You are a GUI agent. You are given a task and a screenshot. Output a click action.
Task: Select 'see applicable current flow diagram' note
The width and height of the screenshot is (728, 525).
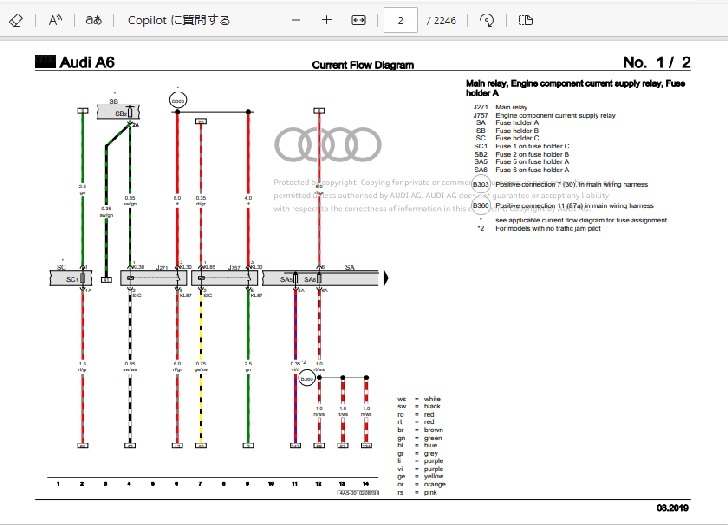coord(581,220)
